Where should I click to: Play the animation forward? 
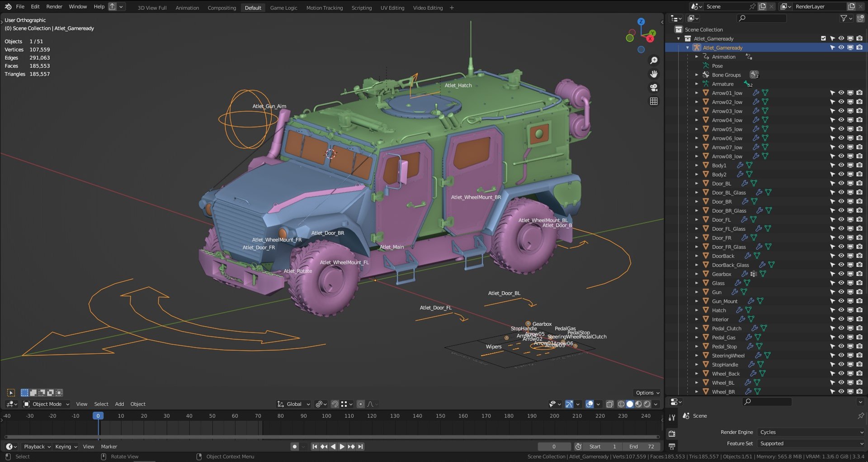point(342,447)
